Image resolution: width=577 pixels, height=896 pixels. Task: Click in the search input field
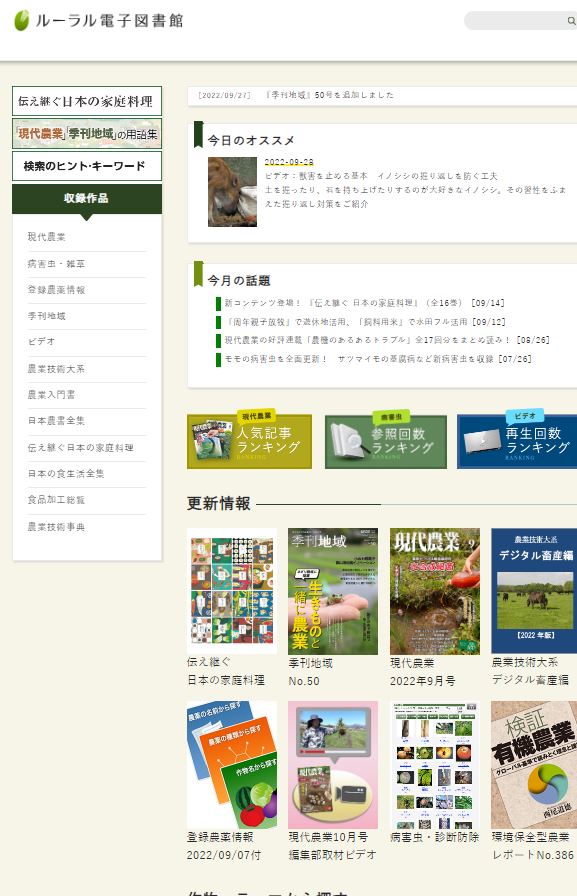click(x=515, y=21)
